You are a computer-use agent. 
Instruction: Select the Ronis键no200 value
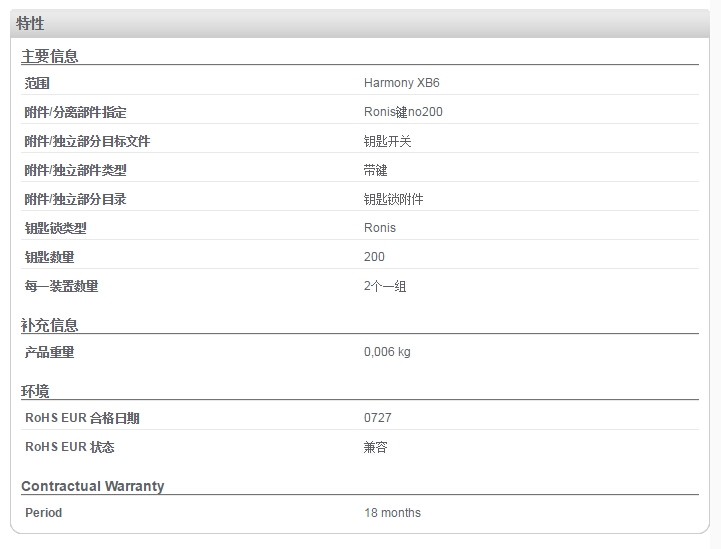(403, 112)
